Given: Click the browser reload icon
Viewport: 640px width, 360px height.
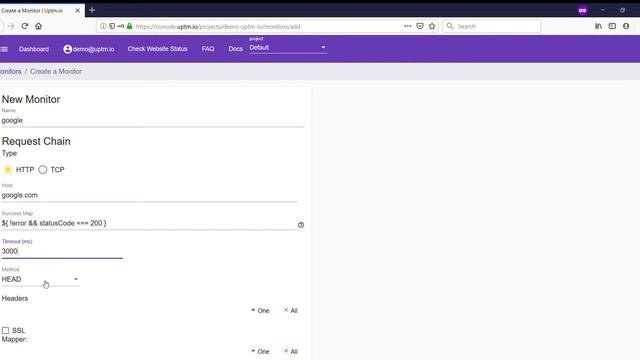Looking at the screenshot, I should point(24,26).
